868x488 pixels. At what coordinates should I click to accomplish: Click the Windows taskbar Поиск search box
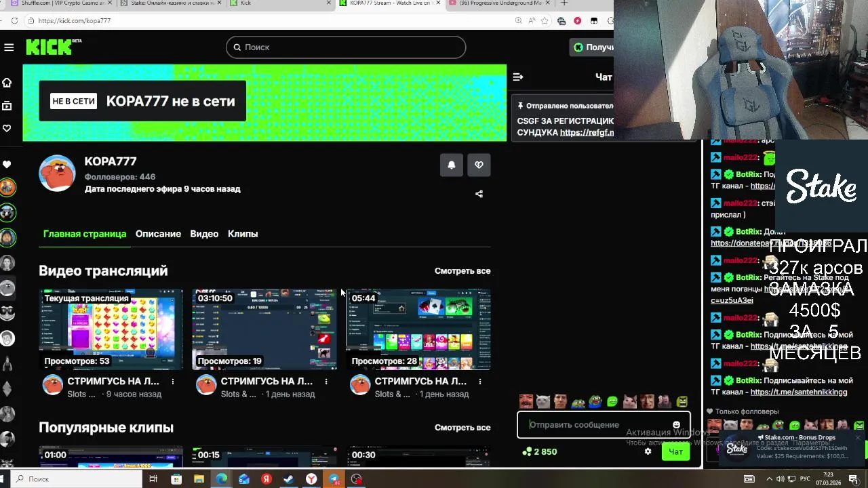(77, 479)
